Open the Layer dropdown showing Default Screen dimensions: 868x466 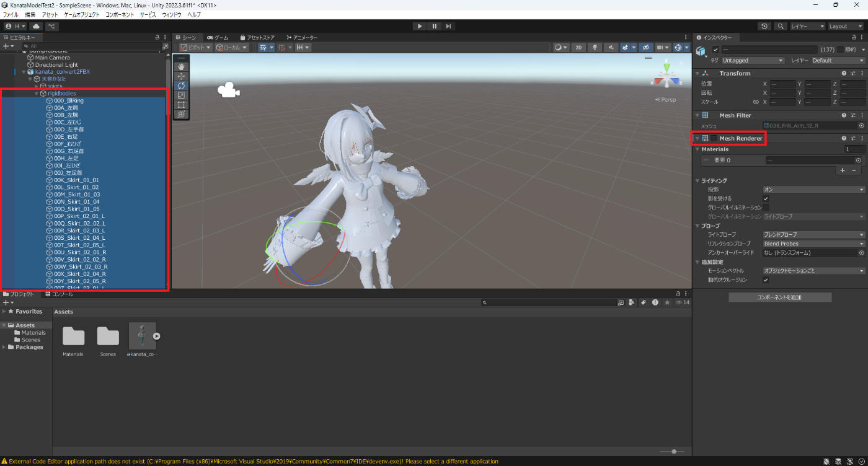(838, 61)
